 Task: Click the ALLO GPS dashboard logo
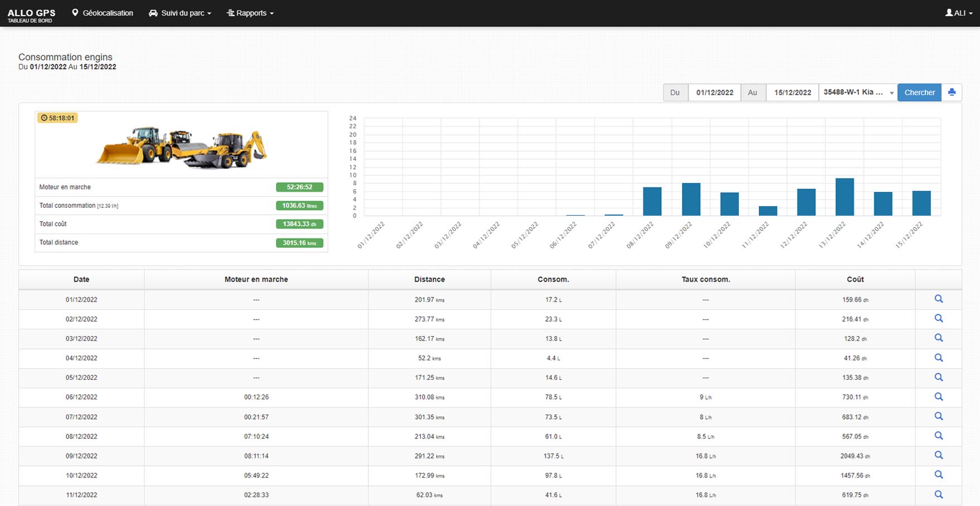click(31, 15)
